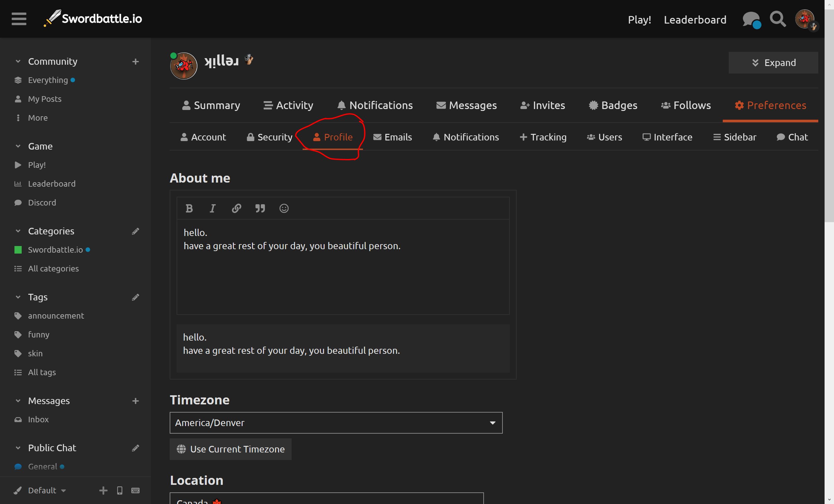Open the Inbox sidebar link
Viewport: 834px width, 504px height.
(31, 420)
